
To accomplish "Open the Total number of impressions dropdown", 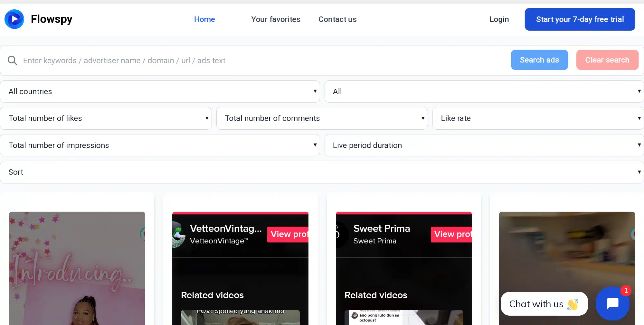I will point(160,145).
